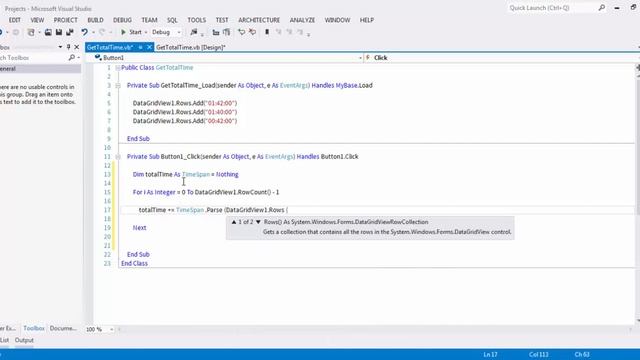This screenshot has height=360, width=640.
Task: Click End Class on line 23
Action: 134,264
